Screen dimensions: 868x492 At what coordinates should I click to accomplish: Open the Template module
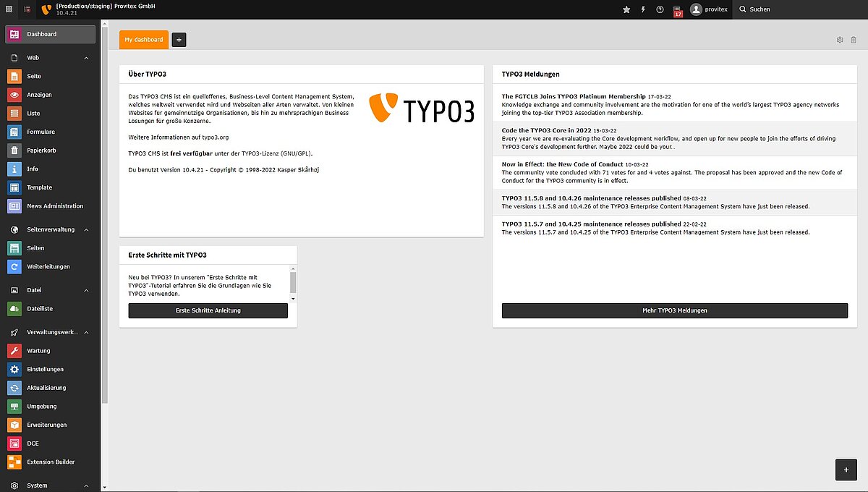[50, 187]
